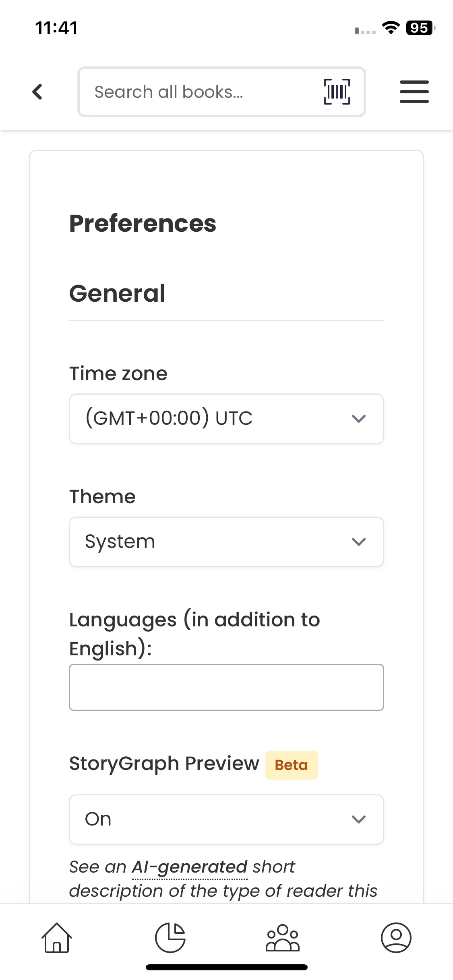Tap the General section heading

click(x=117, y=293)
